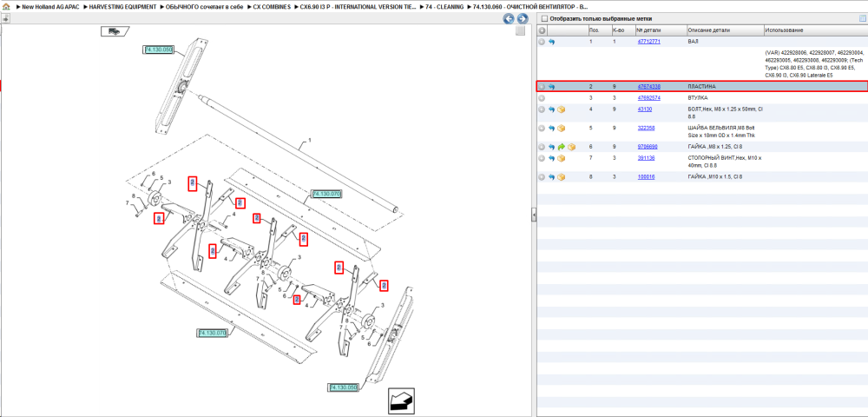Click the box icon for part 9706690
Screen dimensions: 868x417
click(571, 147)
